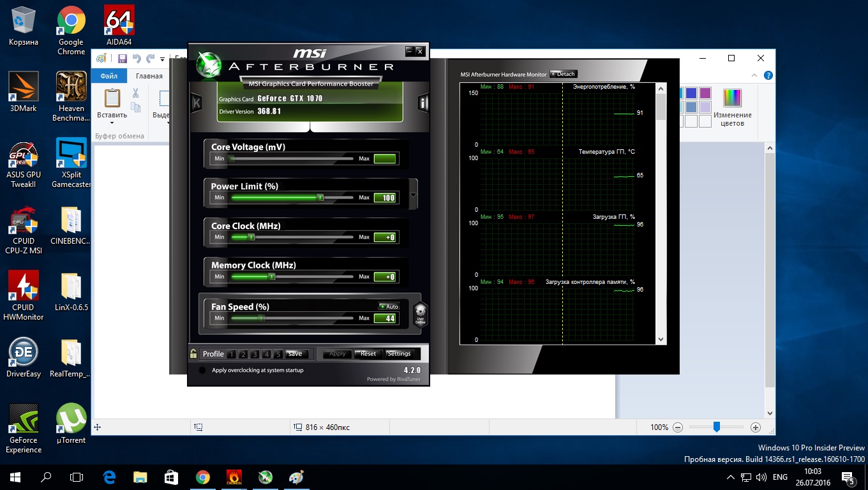The height and width of the screenshot is (490, 868).
Task: Click the Paint zoom slider handle
Action: pos(717,427)
